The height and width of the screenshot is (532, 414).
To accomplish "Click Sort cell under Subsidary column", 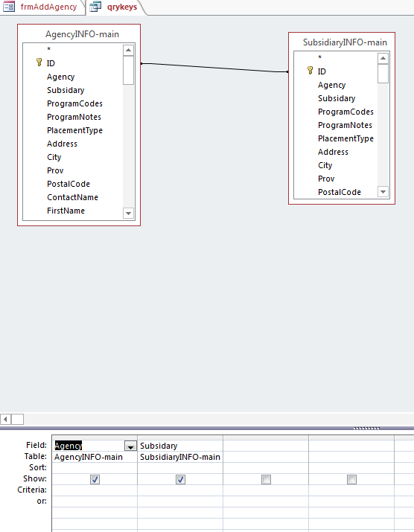I will click(x=180, y=468).
